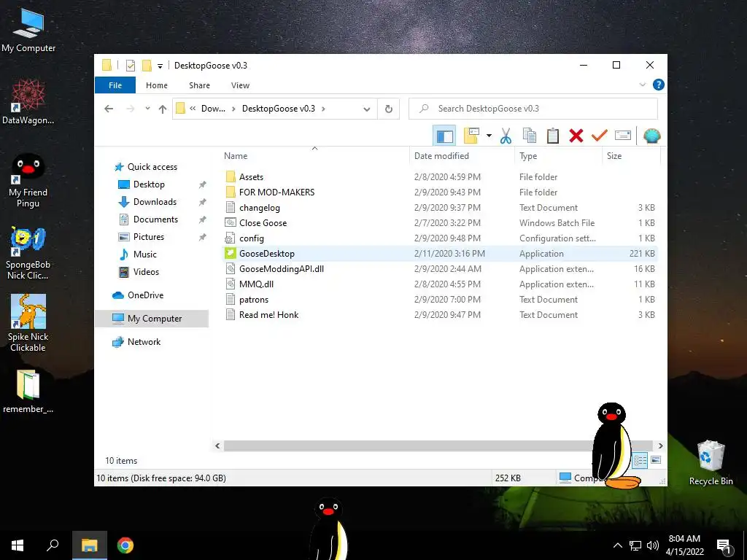Open the quick access toolbar customize dropdown
Image resolution: width=747 pixels, height=560 pixels.
160,66
